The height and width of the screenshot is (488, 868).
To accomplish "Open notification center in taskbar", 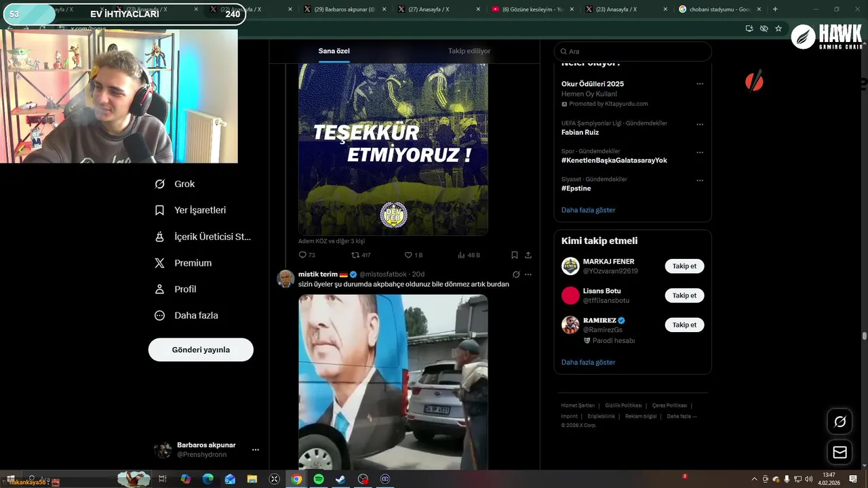I will click(853, 479).
